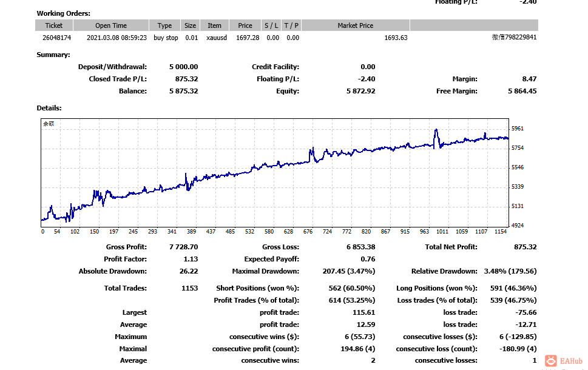This screenshot has width=588, height=370.
Task: Click the Type column header
Action: pyautogui.click(x=164, y=25)
